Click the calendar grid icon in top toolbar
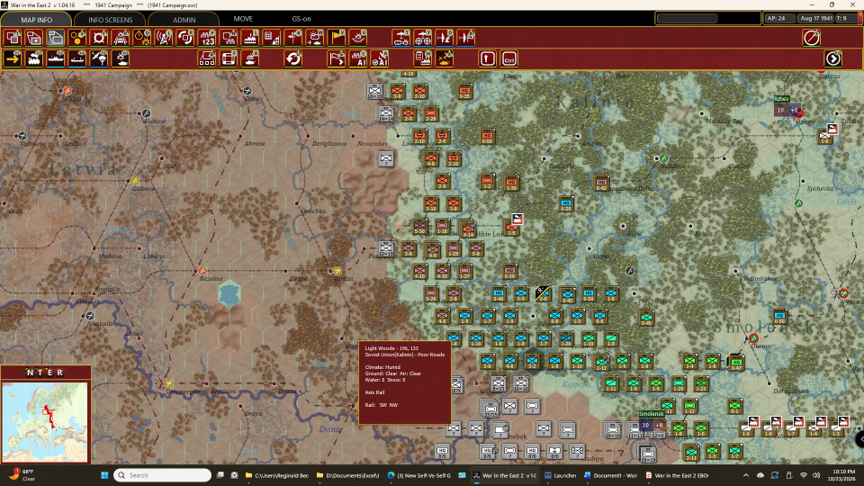 click(x=272, y=38)
